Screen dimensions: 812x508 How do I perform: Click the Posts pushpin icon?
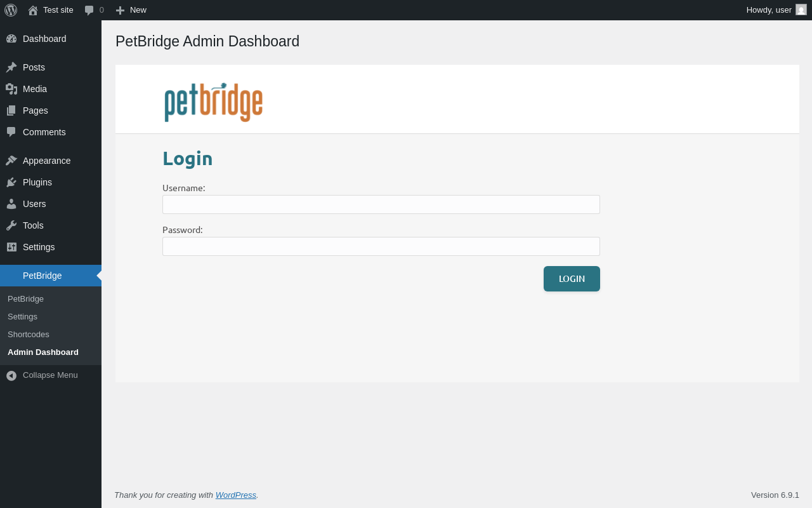click(11, 67)
